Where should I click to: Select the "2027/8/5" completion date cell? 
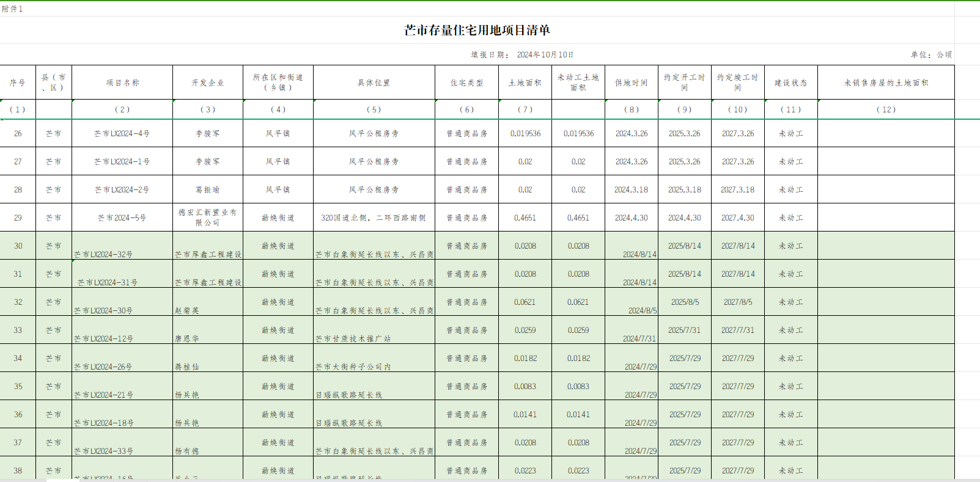(x=738, y=302)
